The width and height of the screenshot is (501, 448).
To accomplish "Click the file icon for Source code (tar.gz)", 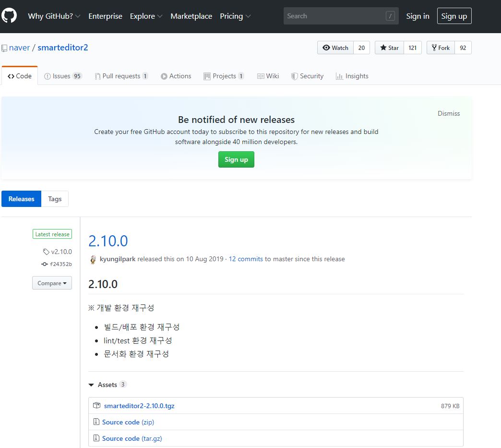I will pos(96,438).
